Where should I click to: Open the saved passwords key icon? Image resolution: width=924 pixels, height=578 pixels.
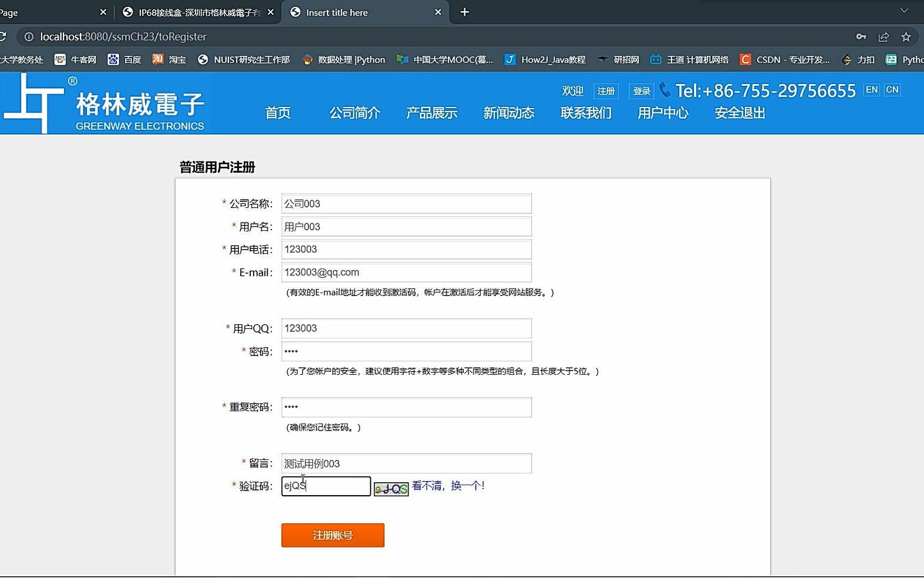[x=861, y=36]
